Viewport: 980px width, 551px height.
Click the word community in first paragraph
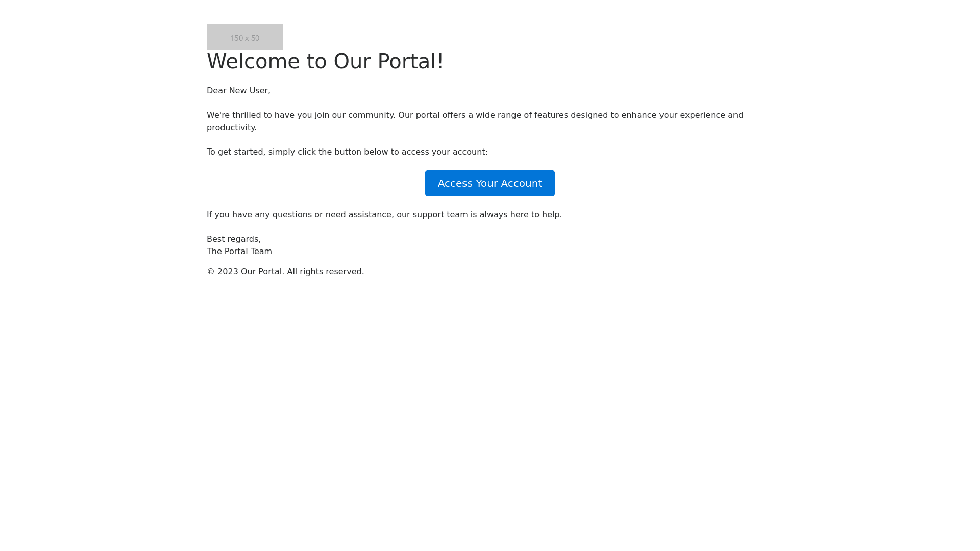coord(371,115)
